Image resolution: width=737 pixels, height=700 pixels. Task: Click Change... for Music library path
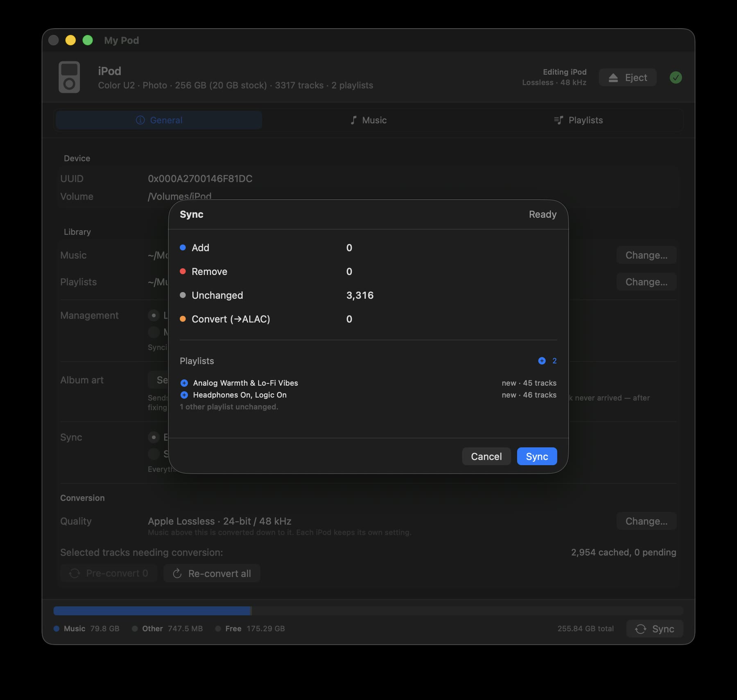pyautogui.click(x=646, y=255)
